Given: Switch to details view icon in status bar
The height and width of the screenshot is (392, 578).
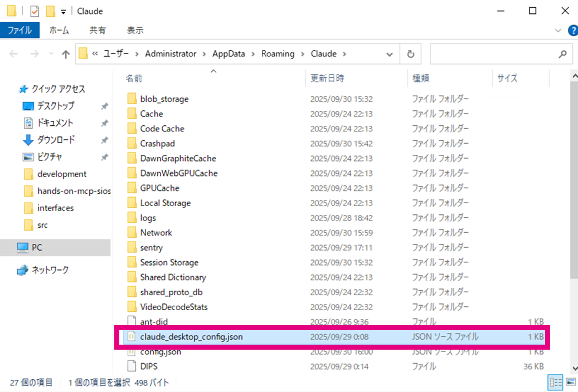Looking at the screenshot, I should (555, 383).
